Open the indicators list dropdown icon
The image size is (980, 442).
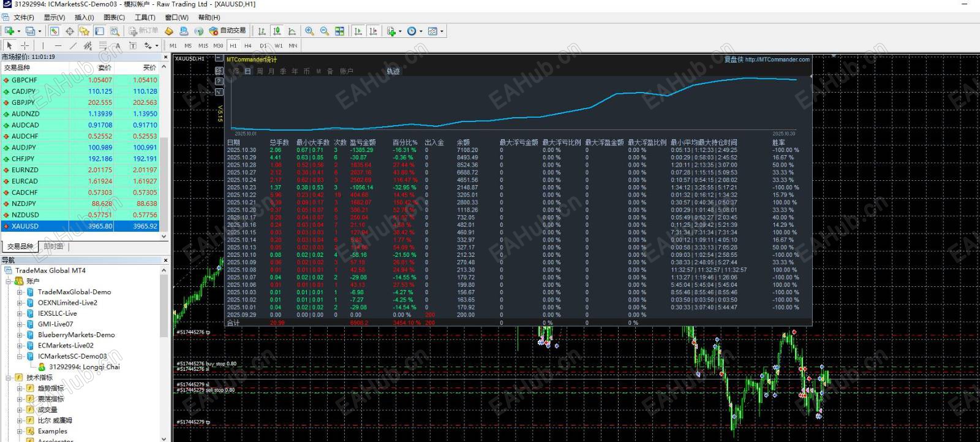tap(394, 31)
